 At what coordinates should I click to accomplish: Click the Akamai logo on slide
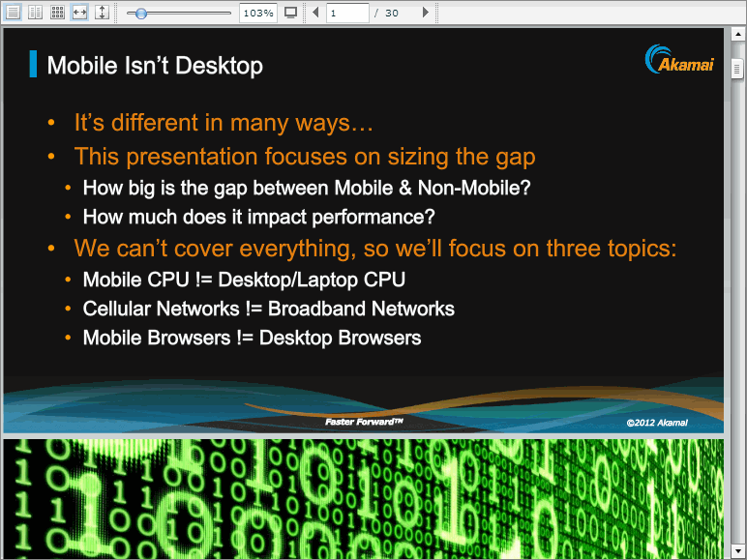(679, 60)
